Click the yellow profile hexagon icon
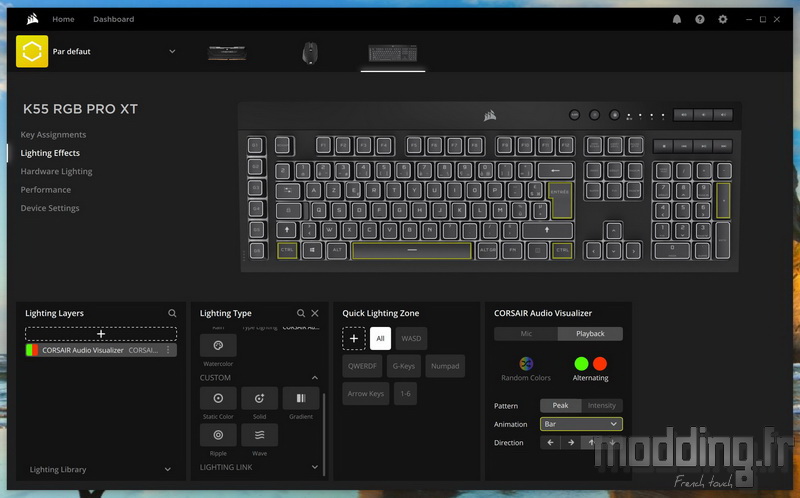The width and height of the screenshot is (800, 498). [x=32, y=51]
